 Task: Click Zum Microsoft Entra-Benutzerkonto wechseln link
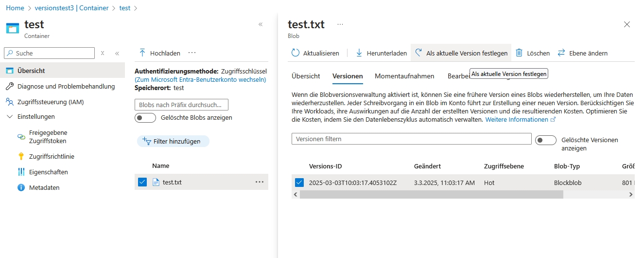(200, 79)
